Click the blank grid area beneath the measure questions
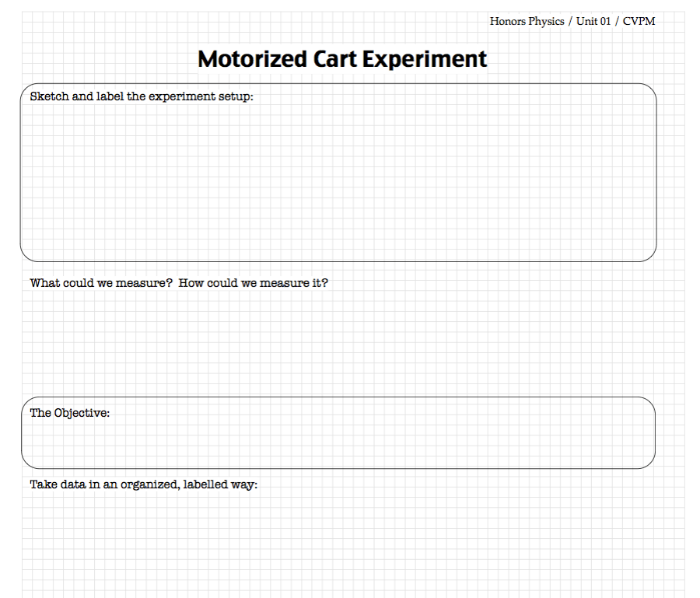The width and height of the screenshot is (700, 598). point(338,342)
